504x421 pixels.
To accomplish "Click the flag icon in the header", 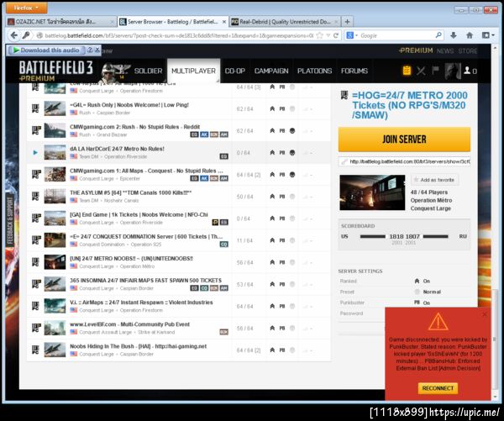I will click(435, 70).
